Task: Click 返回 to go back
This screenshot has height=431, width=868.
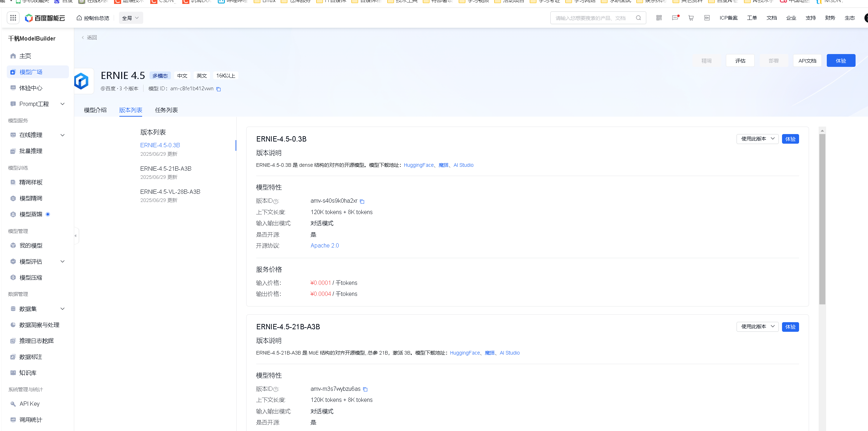Action: click(89, 37)
